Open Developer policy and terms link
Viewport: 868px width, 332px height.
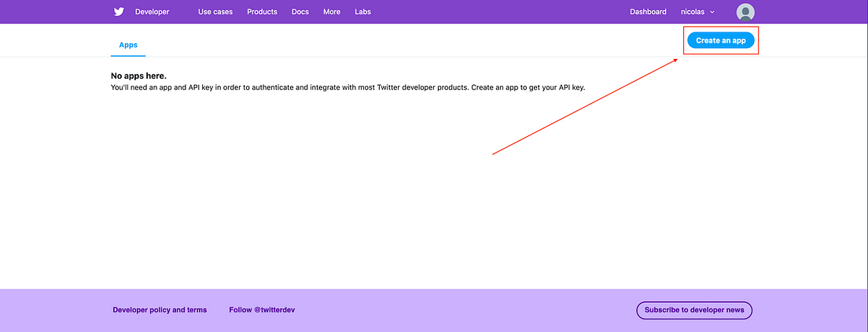click(x=160, y=310)
